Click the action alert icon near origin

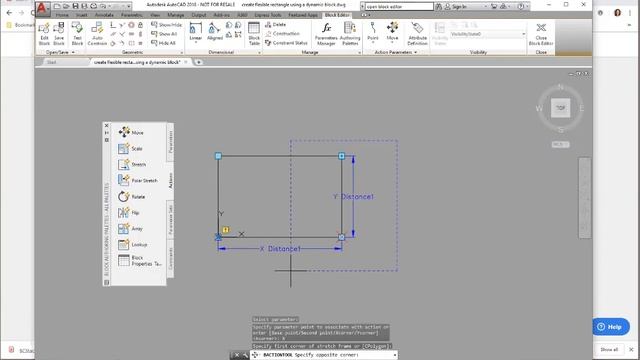(x=226, y=230)
